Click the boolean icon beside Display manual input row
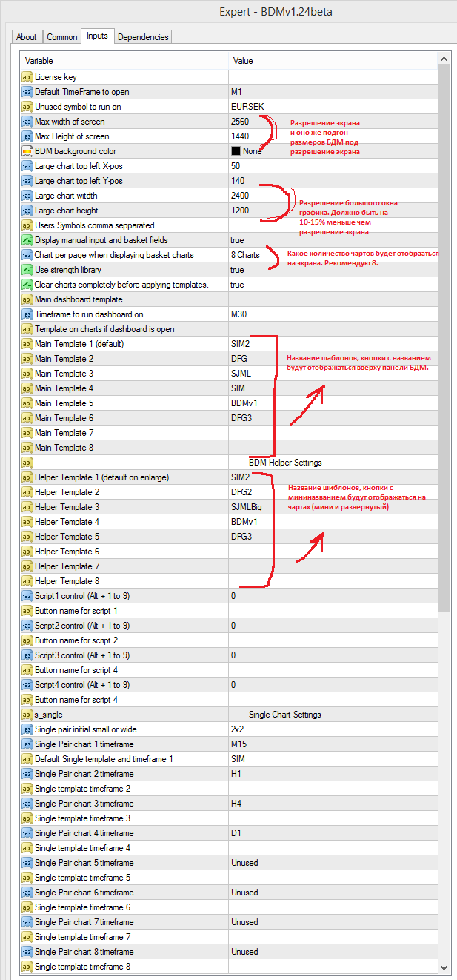The width and height of the screenshot is (457, 980). point(27,240)
